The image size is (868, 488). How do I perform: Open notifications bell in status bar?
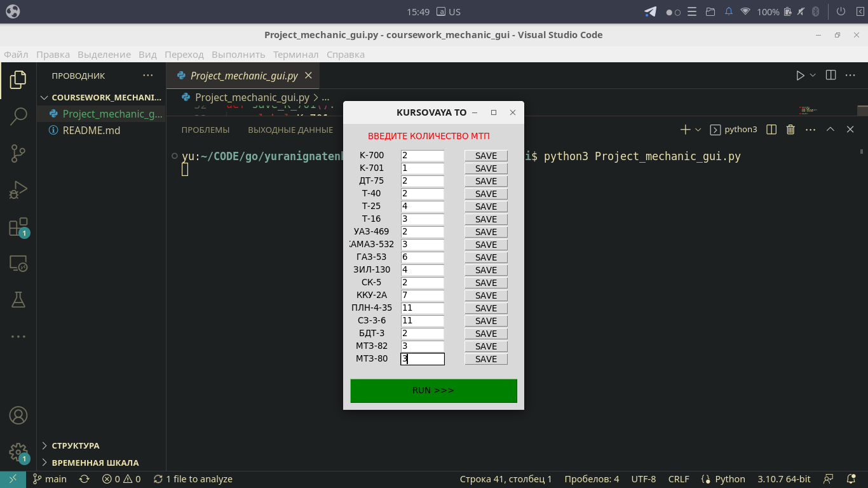point(851,479)
